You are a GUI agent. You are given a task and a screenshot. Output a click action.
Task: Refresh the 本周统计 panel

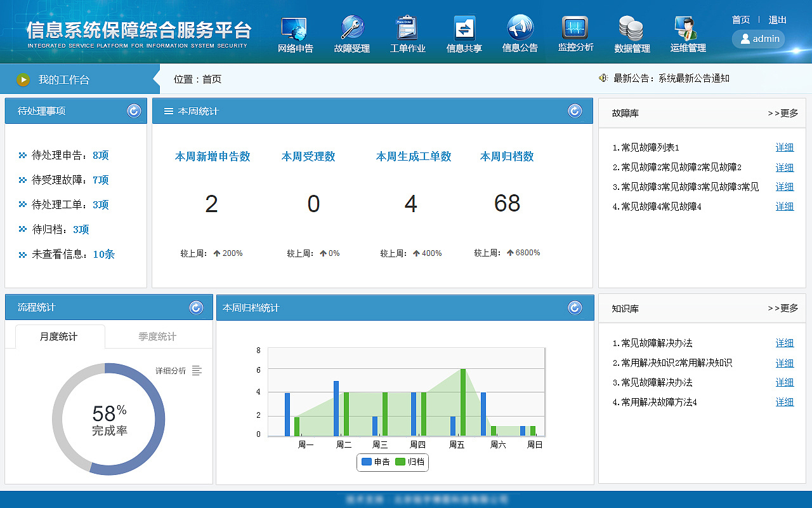(x=575, y=111)
